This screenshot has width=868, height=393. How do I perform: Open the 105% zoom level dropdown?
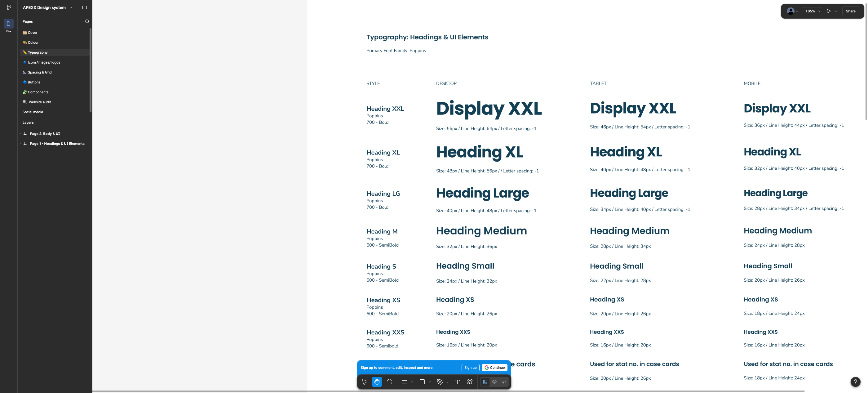pos(812,11)
